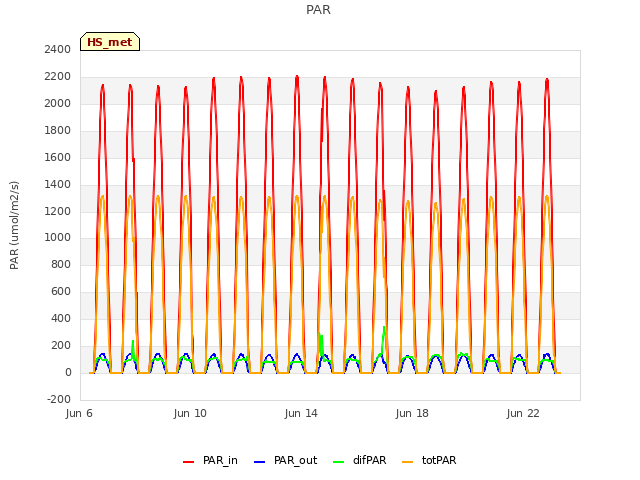Click the 1200 y-axis tick label
Image resolution: width=640 pixels, height=480 pixels.
click(58, 211)
